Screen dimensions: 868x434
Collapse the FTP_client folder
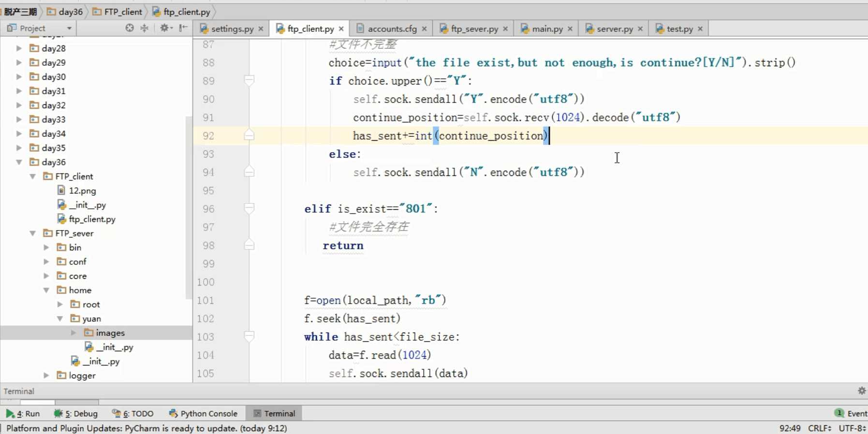coord(32,176)
